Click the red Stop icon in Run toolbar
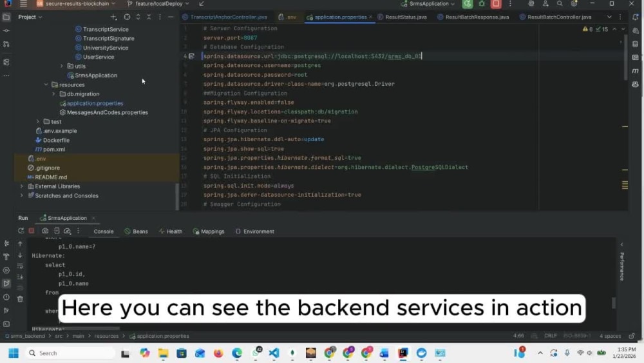 click(x=32, y=231)
